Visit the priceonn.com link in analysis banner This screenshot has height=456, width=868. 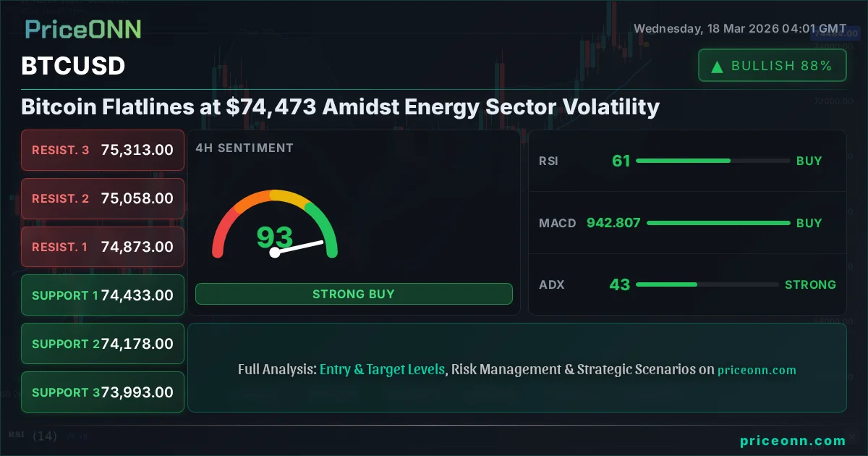pyautogui.click(x=757, y=370)
